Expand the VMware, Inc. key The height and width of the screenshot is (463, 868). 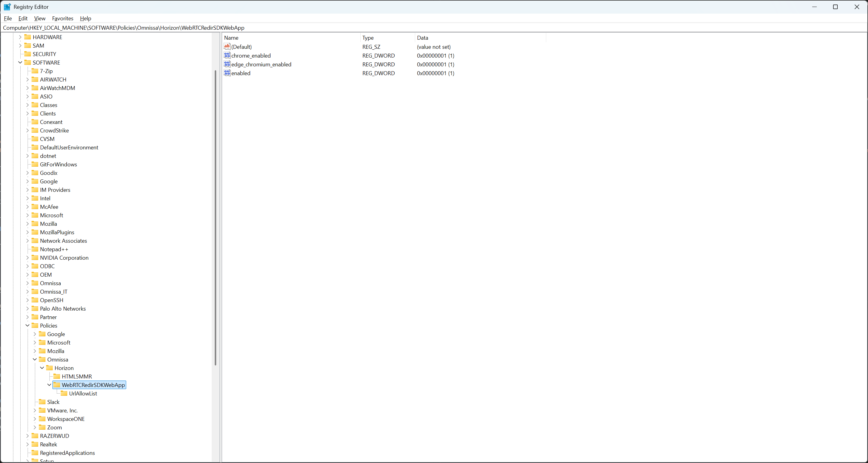35,410
